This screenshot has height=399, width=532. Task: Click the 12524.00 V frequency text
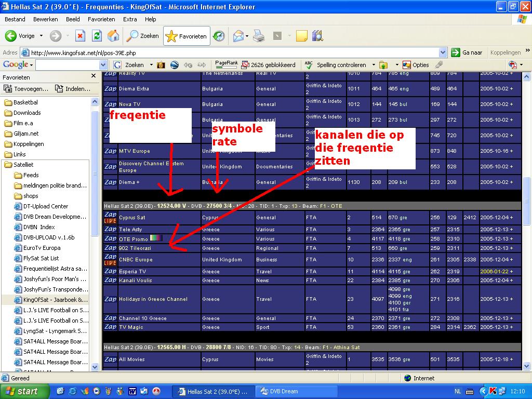pos(171,206)
